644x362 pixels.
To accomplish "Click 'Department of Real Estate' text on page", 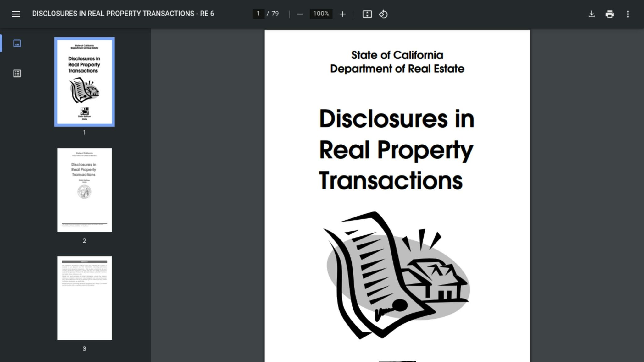I will pyautogui.click(x=397, y=69).
